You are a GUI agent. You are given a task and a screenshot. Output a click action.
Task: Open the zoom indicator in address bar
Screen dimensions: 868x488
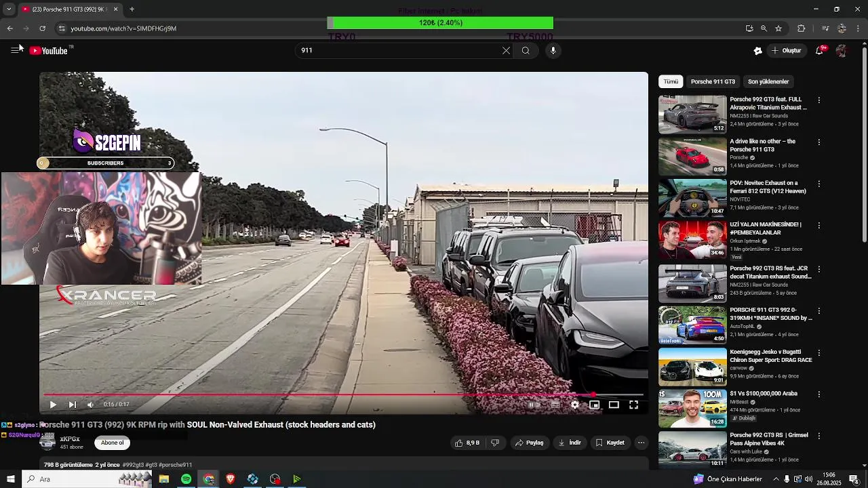click(x=764, y=28)
